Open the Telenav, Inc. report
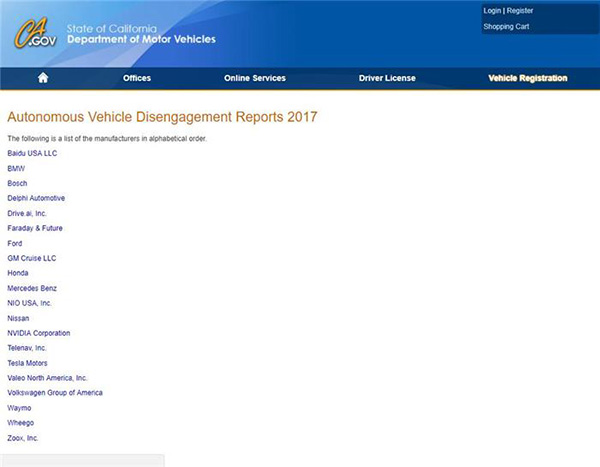The image size is (600, 467). pos(27,348)
